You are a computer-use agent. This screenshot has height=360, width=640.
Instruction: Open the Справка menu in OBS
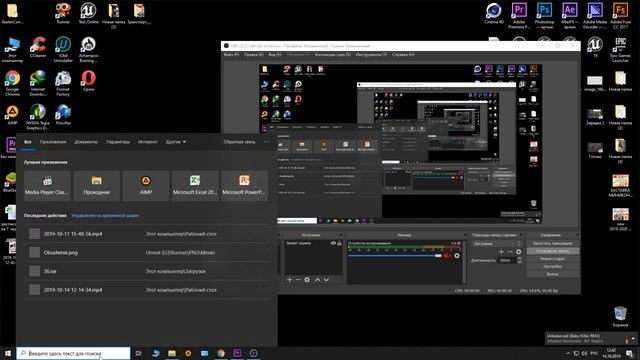[403, 55]
